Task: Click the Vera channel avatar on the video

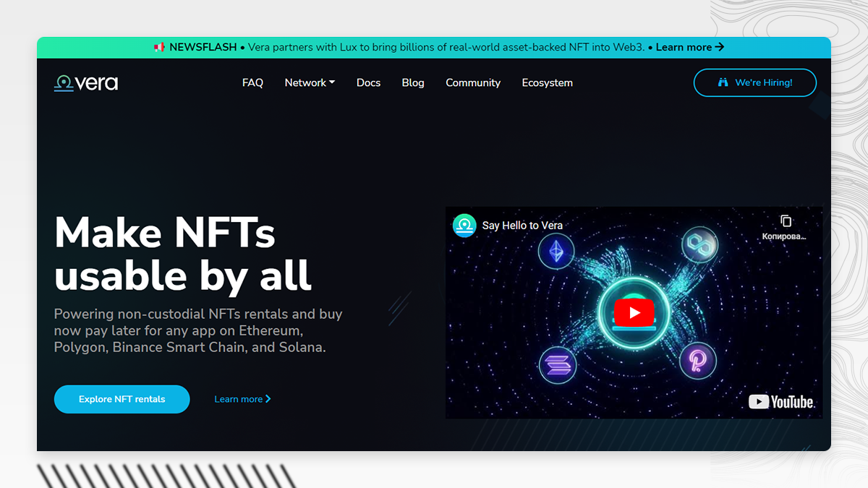Action: pyautogui.click(x=464, y=225)
